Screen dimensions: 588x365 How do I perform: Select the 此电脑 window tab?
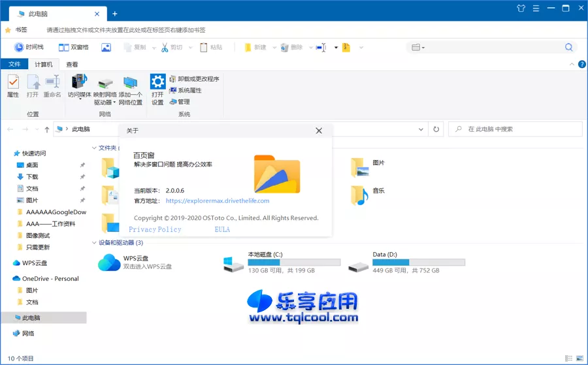(x=58, y=14)
